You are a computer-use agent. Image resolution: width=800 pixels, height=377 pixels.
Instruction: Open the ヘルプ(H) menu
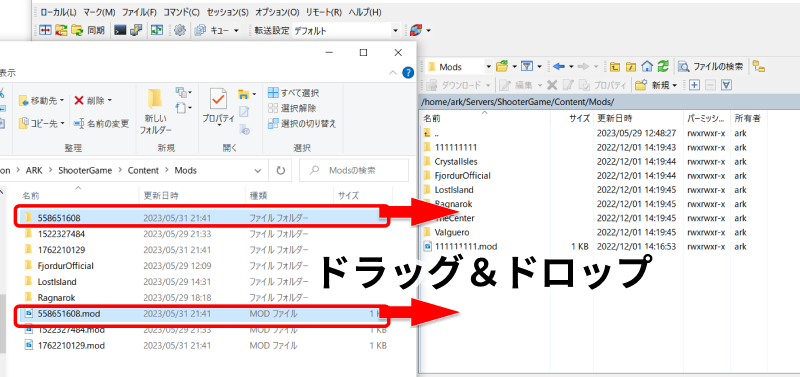click(x=364, y=12)
